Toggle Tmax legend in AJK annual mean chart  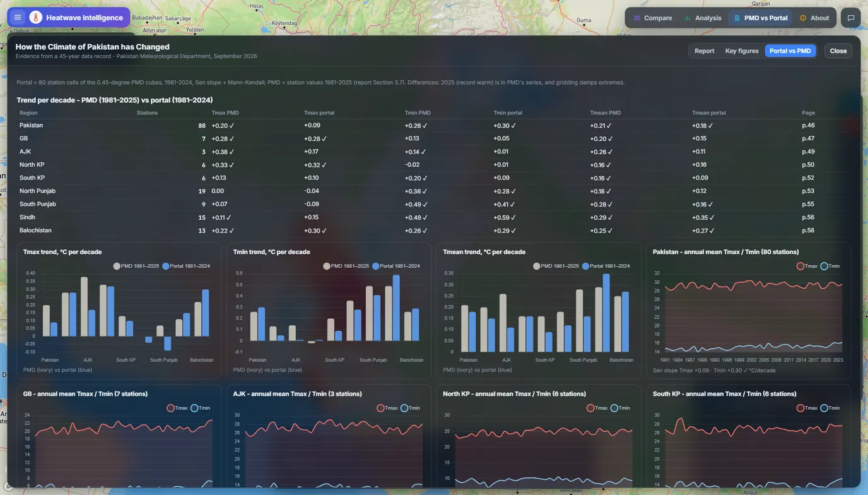pos(387,409)
